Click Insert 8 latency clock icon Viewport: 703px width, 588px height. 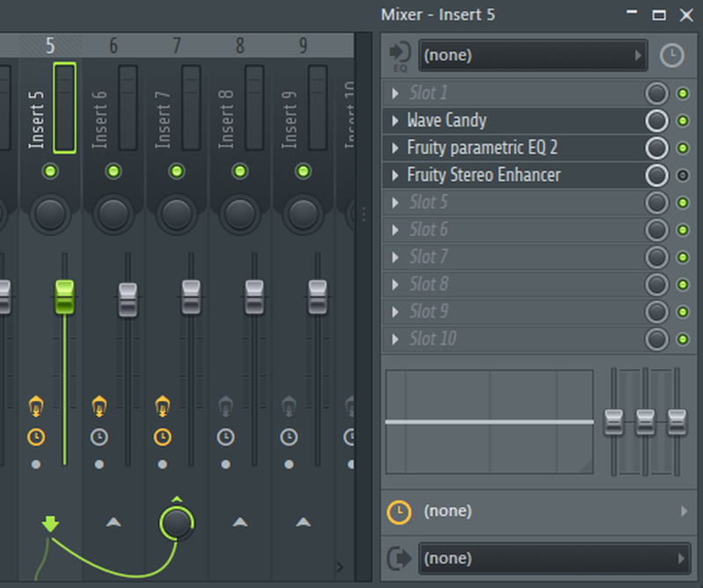(x=226, y=437)
